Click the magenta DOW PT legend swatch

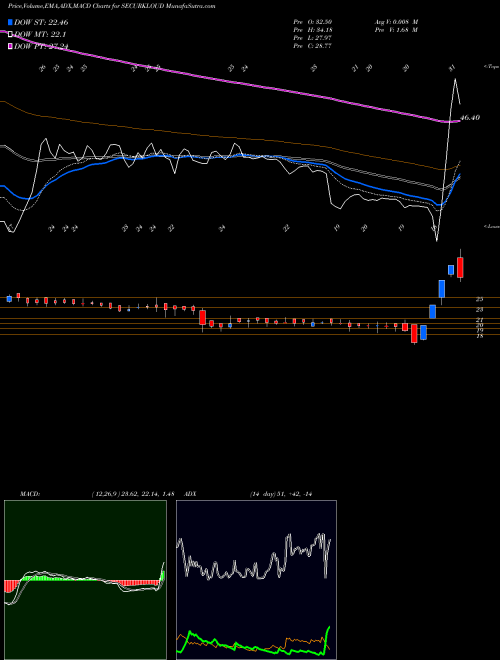[11, 46]
